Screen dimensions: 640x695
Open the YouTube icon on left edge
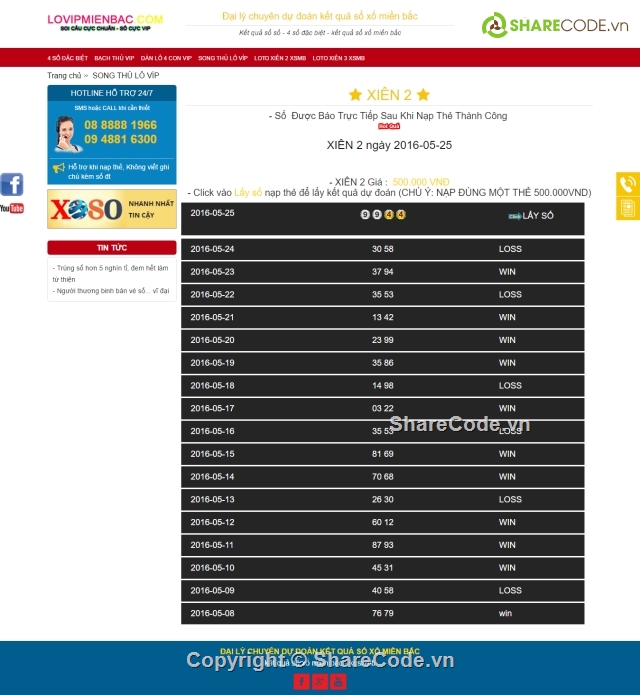(x=11, y=208)
